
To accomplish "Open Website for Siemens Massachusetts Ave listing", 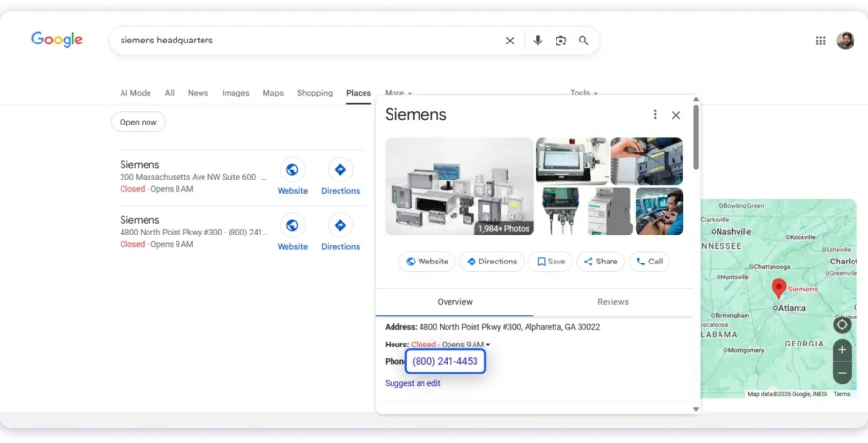I will coord(292,177).
